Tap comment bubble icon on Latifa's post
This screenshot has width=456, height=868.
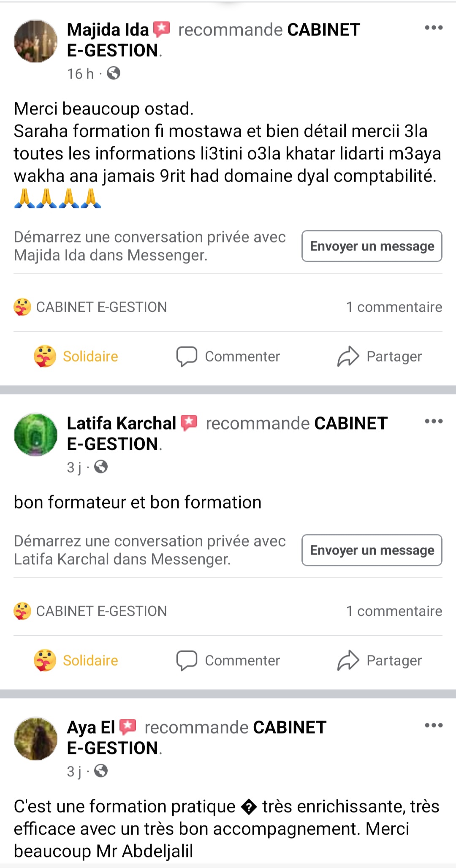(187, 660)
